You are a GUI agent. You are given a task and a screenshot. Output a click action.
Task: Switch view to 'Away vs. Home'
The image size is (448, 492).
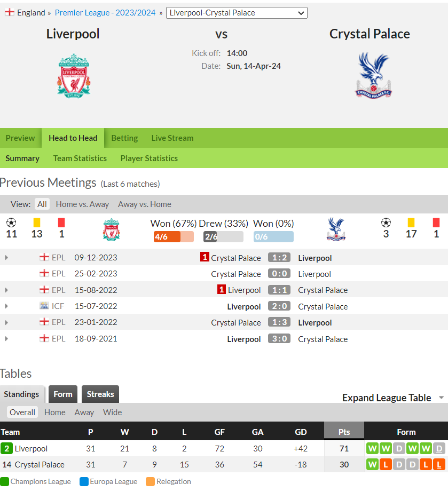144,204
